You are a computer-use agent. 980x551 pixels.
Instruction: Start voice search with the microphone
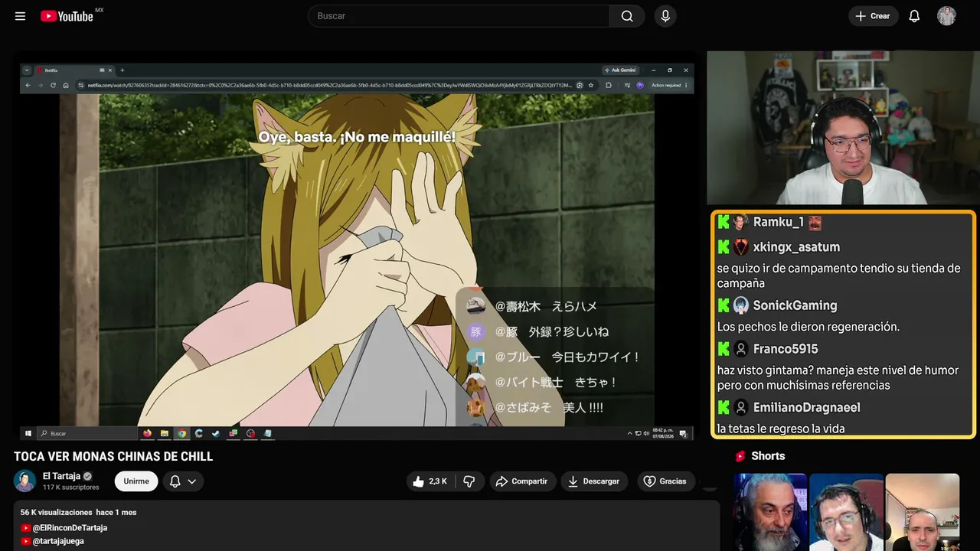click(665, 16)
